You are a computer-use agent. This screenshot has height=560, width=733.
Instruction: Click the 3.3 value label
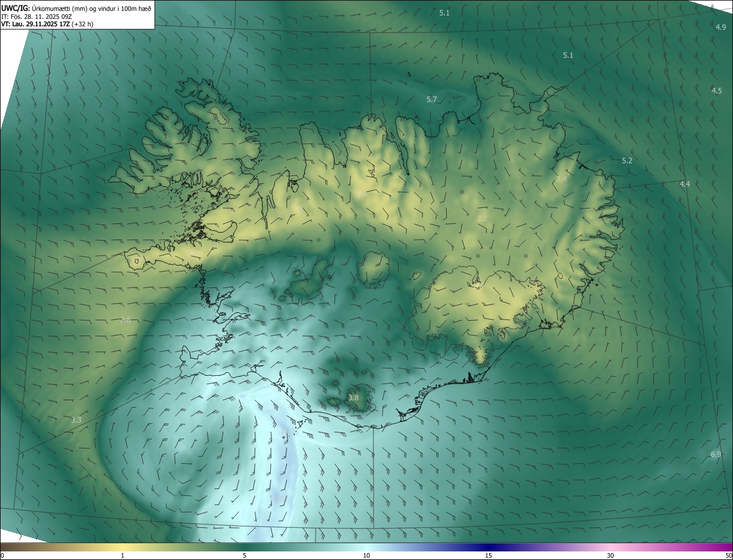coord(76,420)
